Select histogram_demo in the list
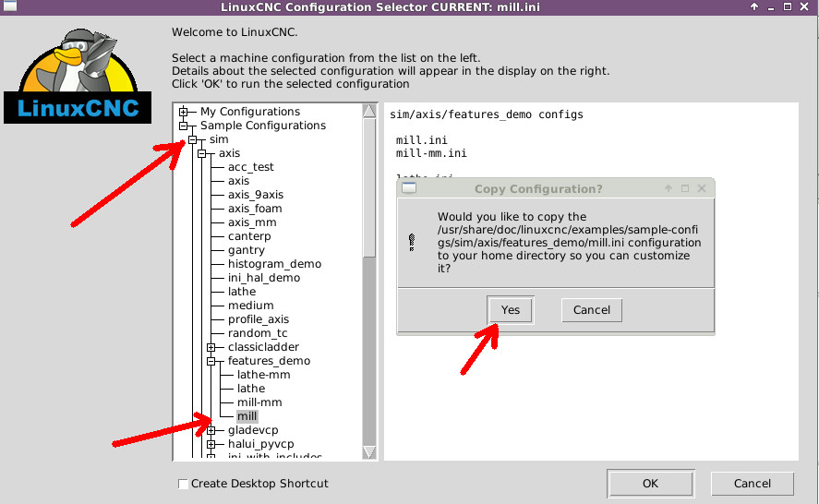This screenshot has width=819, height=504. (274, 264)
